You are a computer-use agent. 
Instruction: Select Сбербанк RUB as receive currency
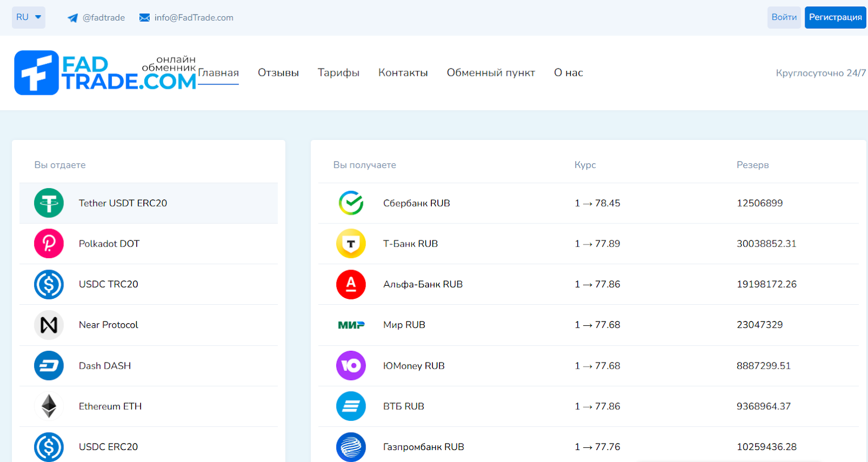click(x=417, y=203)
